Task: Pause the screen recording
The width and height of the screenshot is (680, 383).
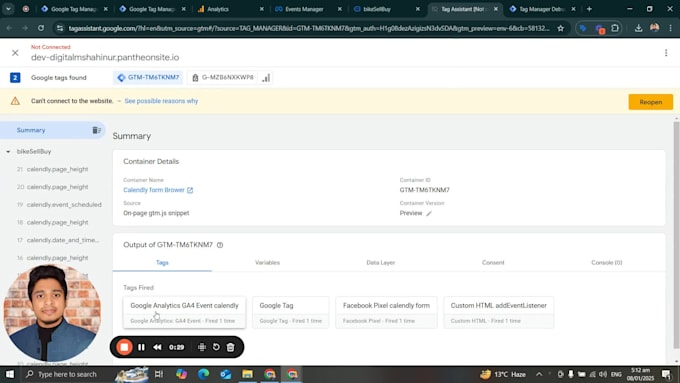Action: (141, 347)
